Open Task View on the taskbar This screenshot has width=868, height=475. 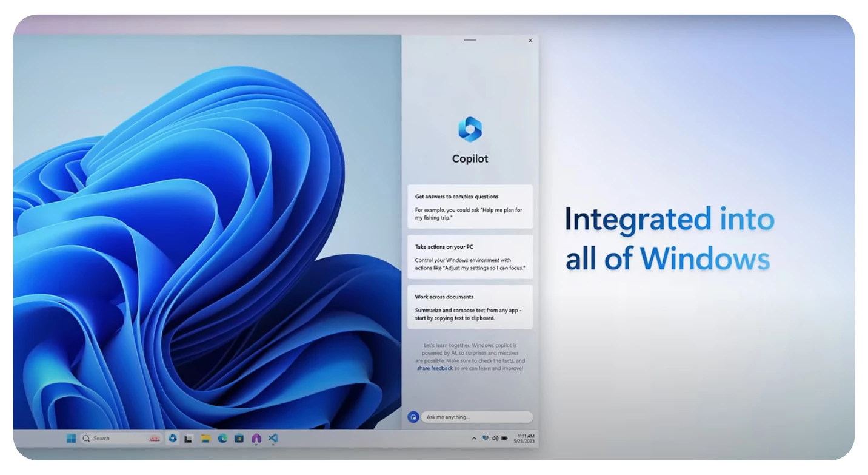click(189, 438)
